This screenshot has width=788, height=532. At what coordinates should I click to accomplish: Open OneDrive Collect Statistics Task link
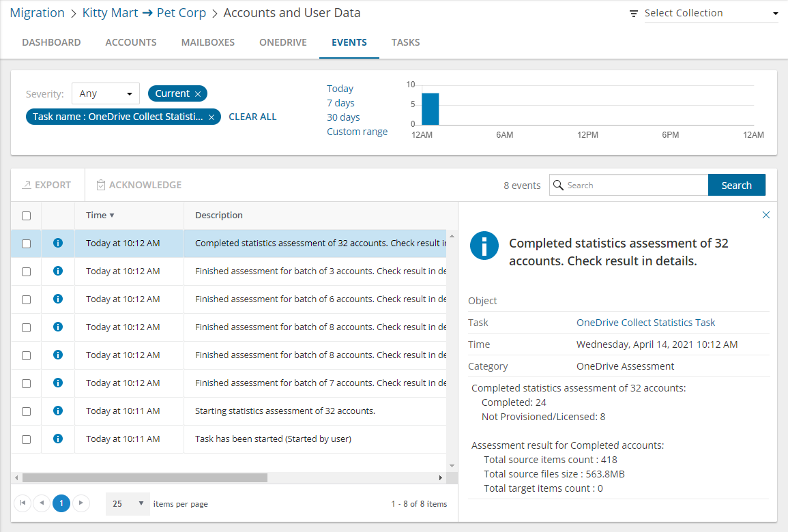pos(645,323)
